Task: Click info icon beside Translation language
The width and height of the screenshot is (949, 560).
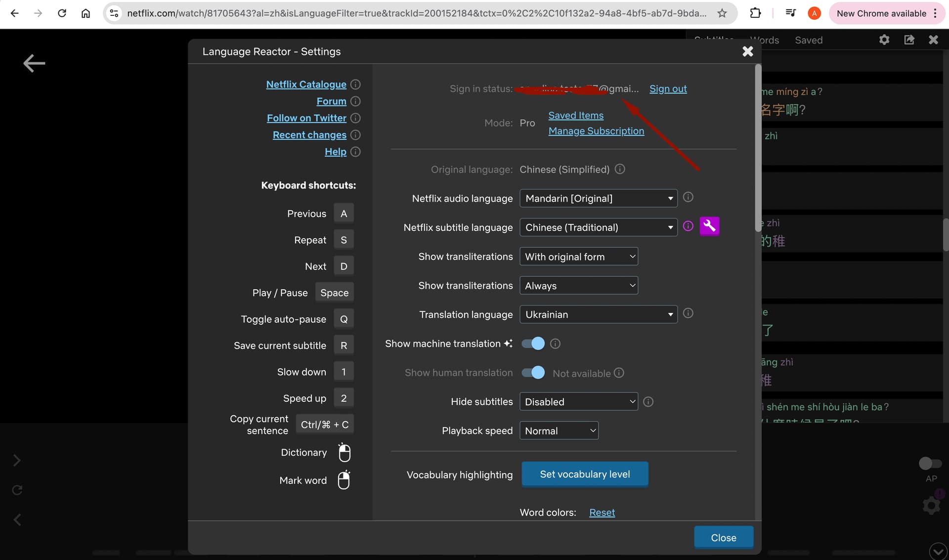Action: click(688, 313)
